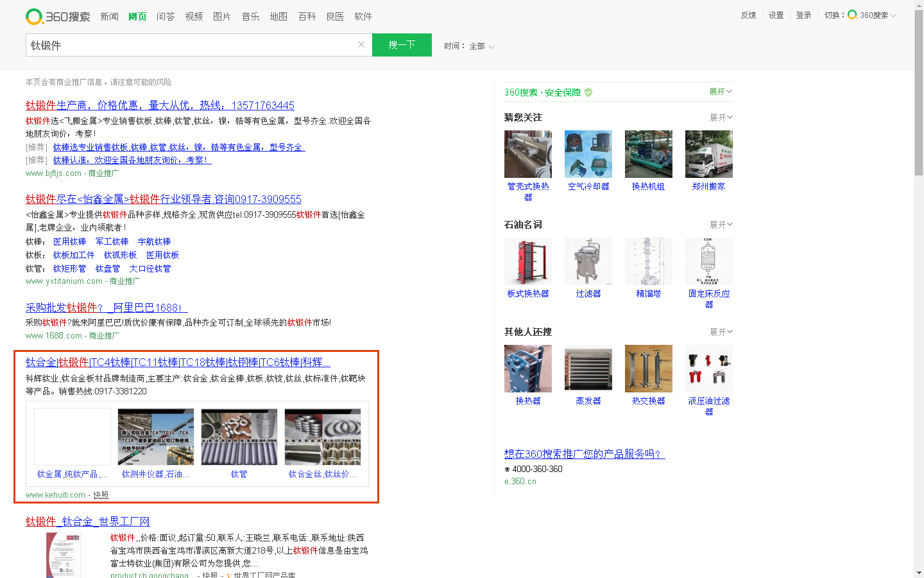Click the e.360.cn link
Screen dimensions: 924x578
pyautogui.click(x=520, y=482)
